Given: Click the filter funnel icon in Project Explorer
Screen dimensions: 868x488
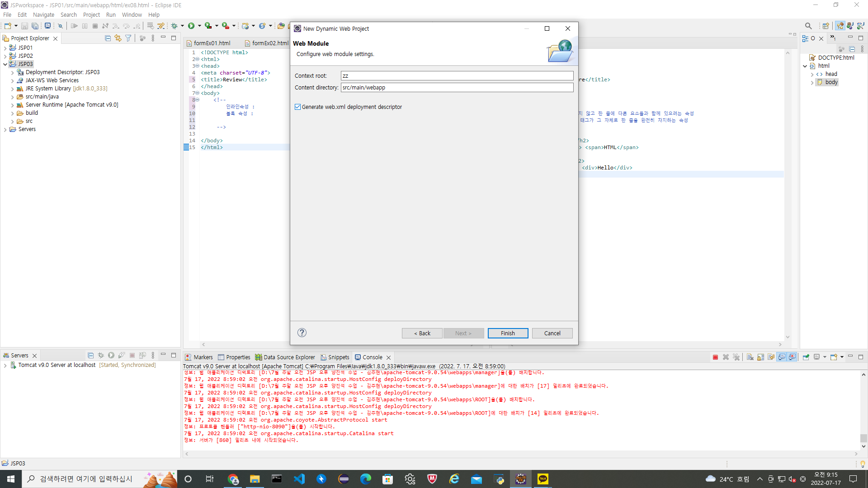Looking at the screenshot, I should click(x=128, y=38).
